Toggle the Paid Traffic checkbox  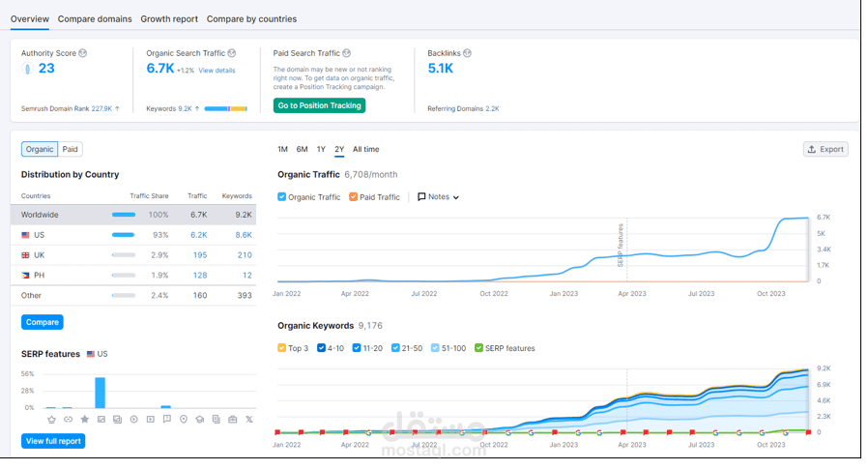[353, 196]
